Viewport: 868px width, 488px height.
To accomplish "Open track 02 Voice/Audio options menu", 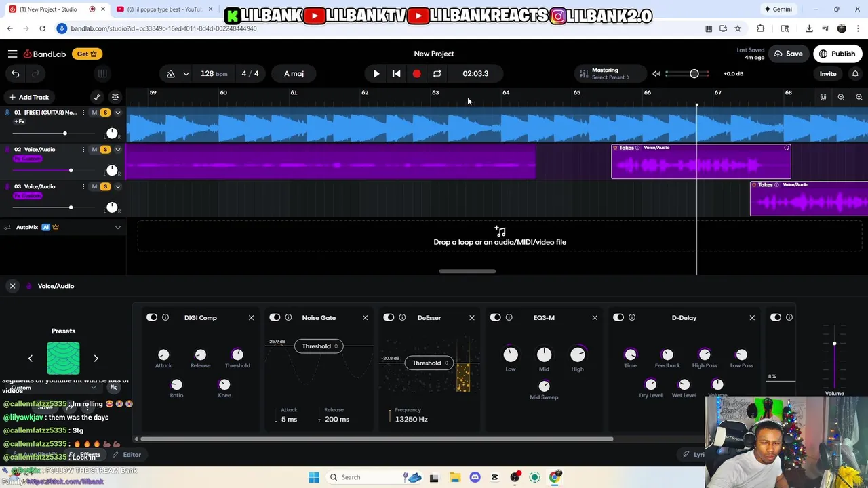I will click(84, 149).
